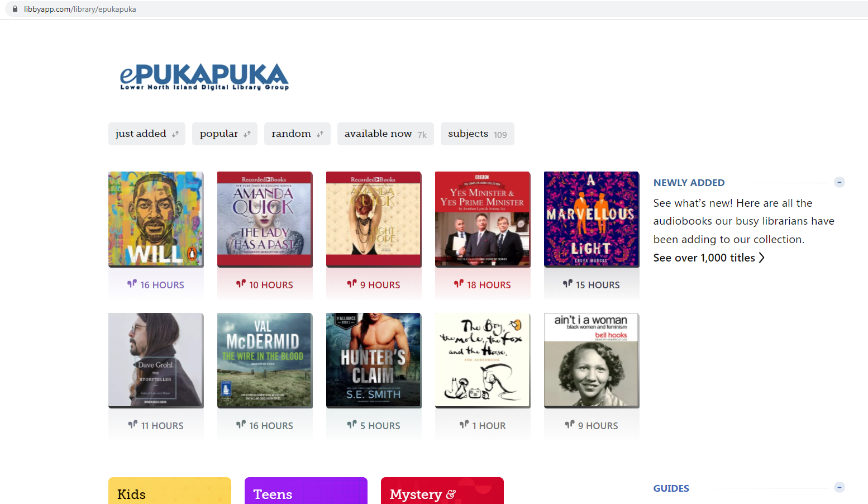The image size is (868, 504).
Task: Click the sort arrows icon on random
Action: click(320, 134)
